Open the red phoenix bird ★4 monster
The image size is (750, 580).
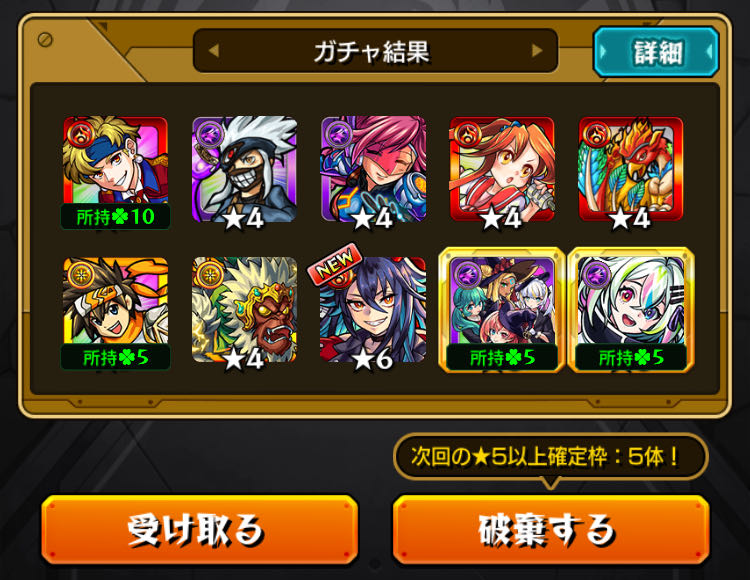tap(631, 170)
